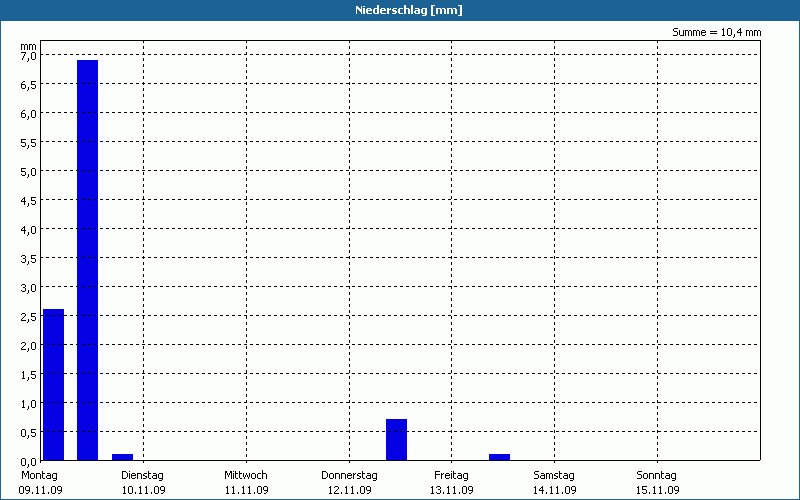
Task: Select the Summe = 10,4 mm total label
Action: pos(716,33)
